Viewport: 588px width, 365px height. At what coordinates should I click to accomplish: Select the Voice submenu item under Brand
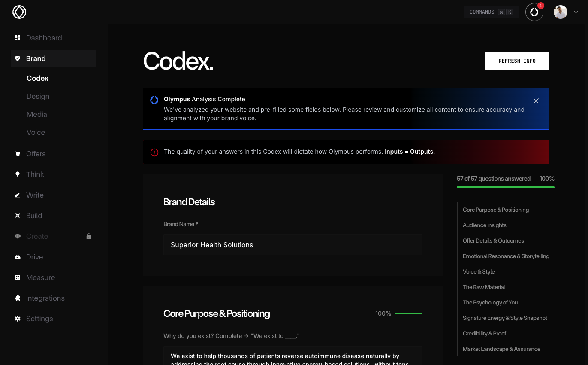(36, 132)
